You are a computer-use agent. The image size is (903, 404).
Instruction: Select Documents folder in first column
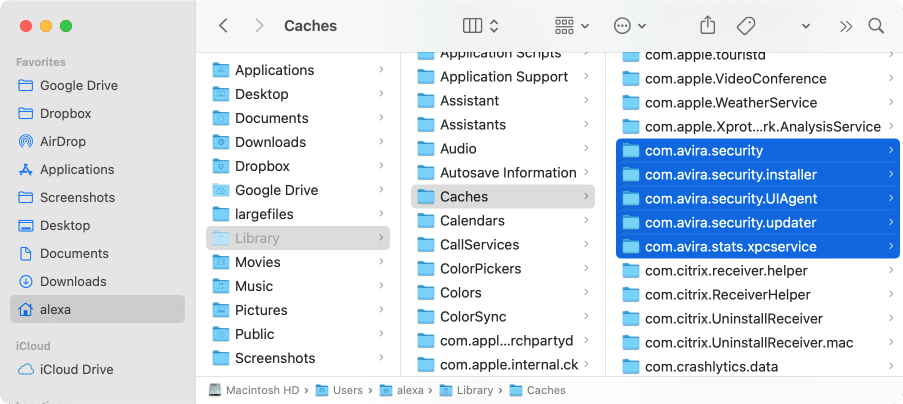tap(298, 118)
